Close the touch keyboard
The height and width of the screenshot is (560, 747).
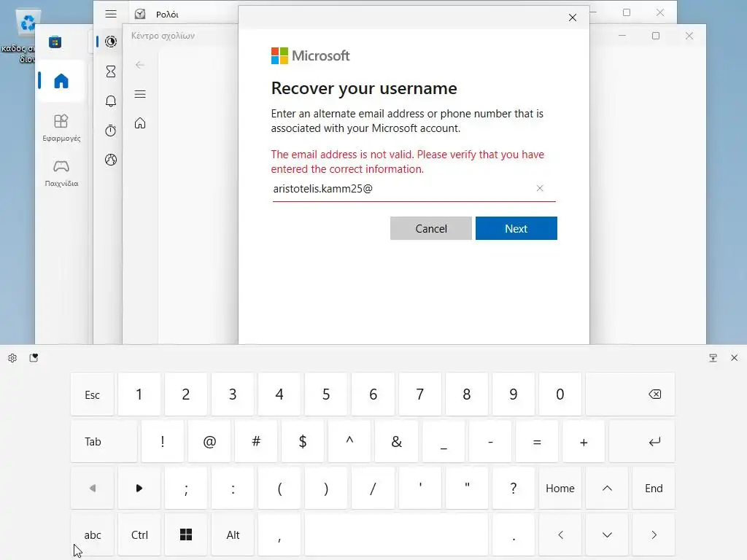pos(734,358)
